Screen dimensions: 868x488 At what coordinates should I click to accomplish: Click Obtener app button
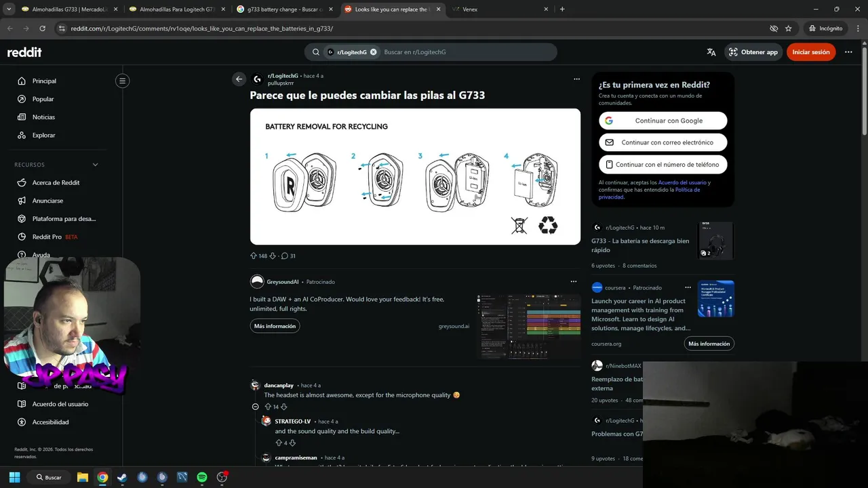coord(753,52)
